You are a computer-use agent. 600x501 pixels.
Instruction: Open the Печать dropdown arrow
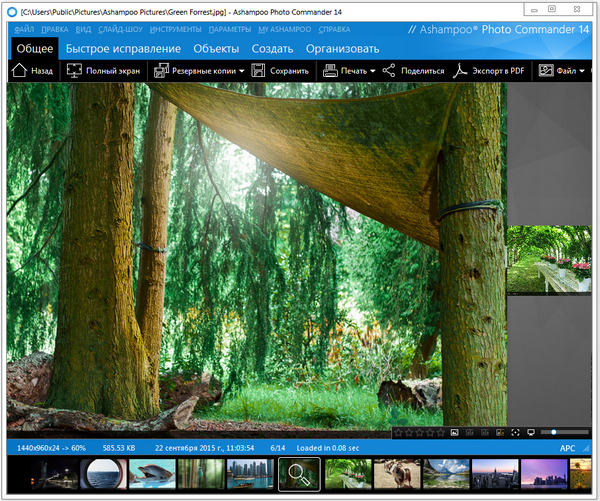[372, 71]
